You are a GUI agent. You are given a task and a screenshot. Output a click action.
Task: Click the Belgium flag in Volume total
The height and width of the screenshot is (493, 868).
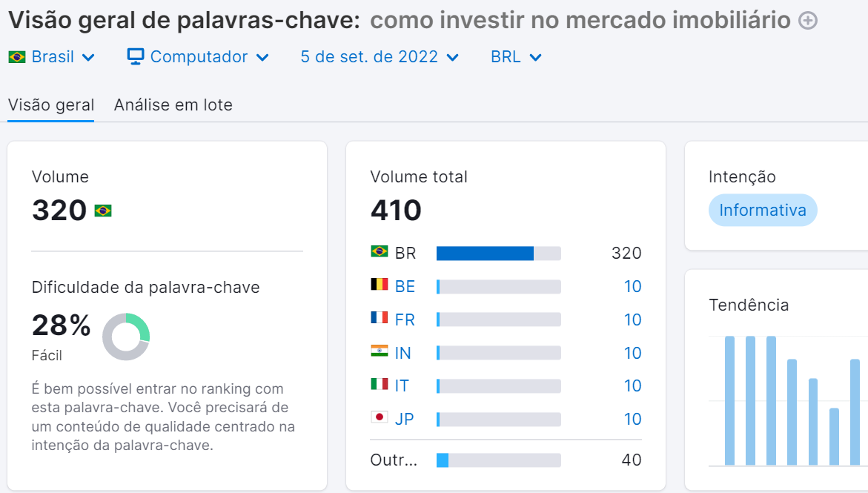pos(380,286)
